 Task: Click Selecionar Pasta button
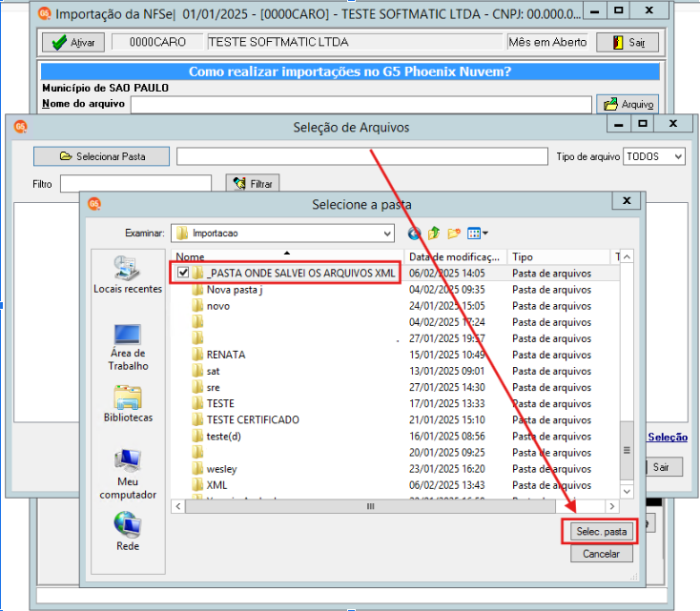tap(101, 156)
